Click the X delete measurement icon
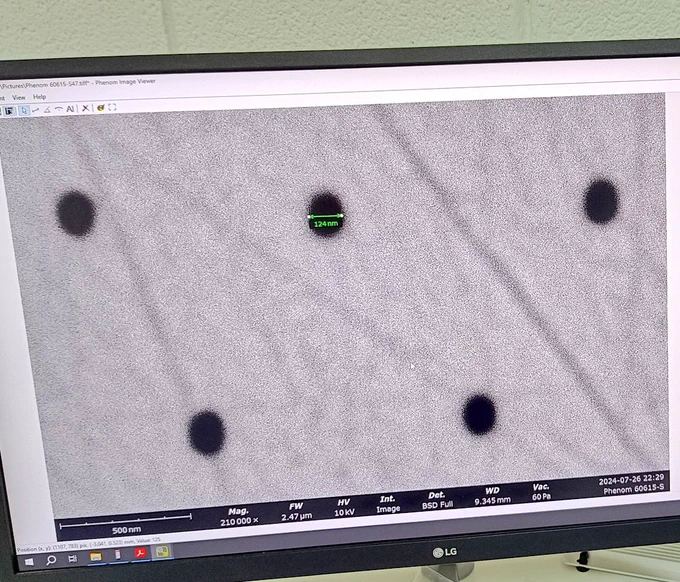This screenshot has height=582, width=680. 85,108
